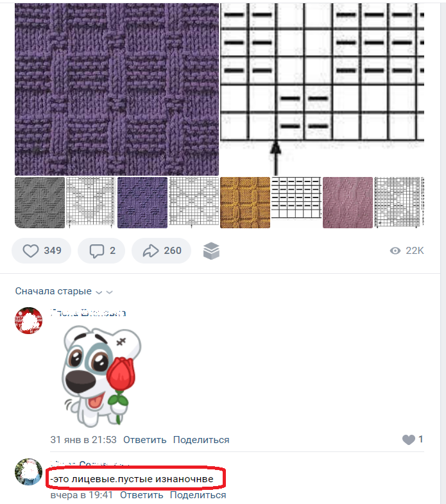Reply to yesterday's comment
This screenshot has height=504, width=446.
coord(142,495)
